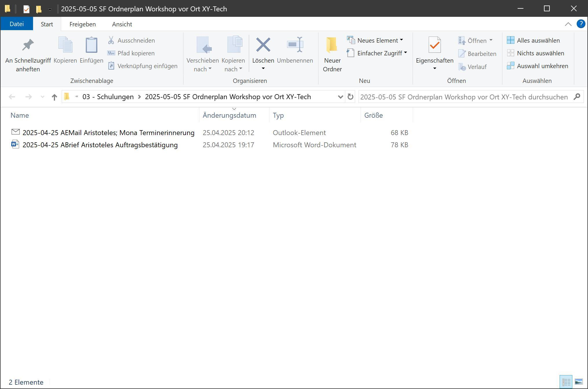Click the 68 KB size cell

coord(399,132)
